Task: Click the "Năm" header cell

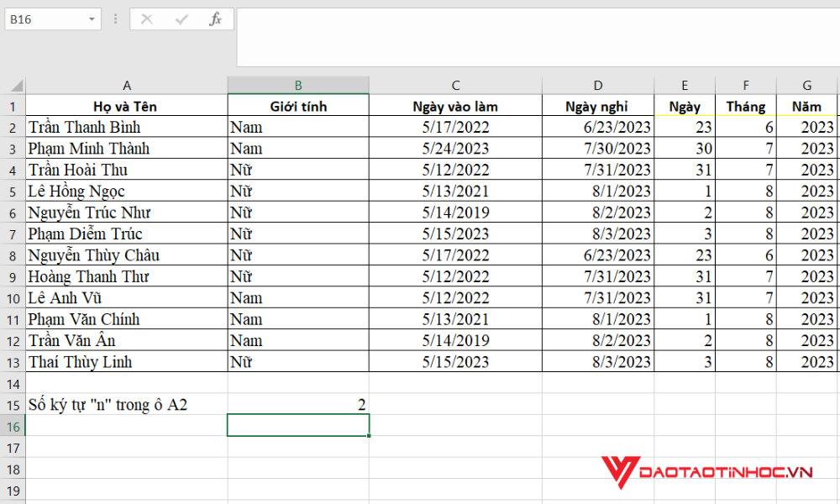Action: click(806, 106)
